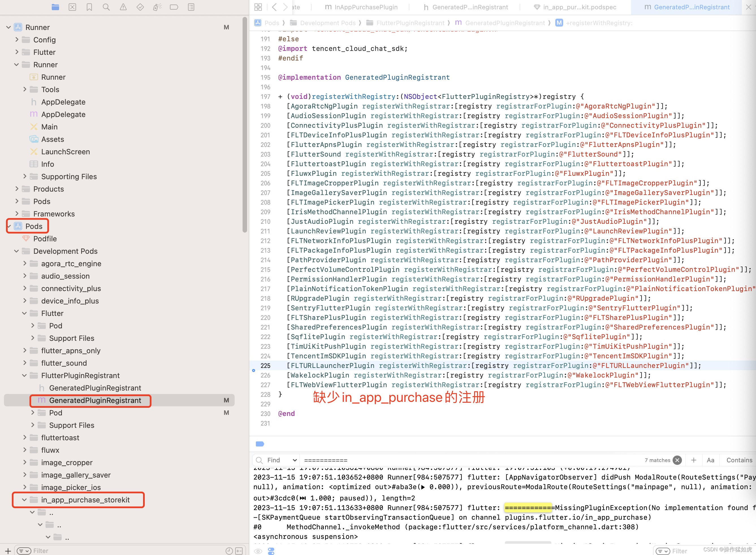Toggle console visibility eye icon
756x555 pixels.
coord(258,551)
